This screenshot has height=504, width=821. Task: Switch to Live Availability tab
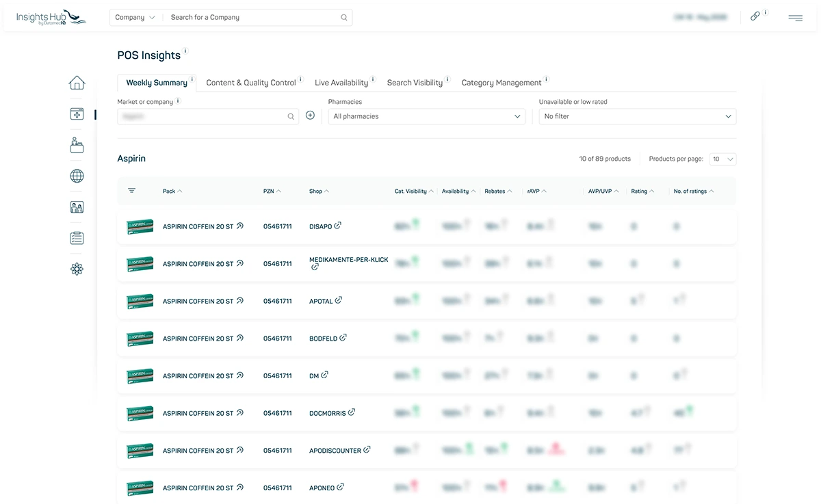(x=341, y=83)
